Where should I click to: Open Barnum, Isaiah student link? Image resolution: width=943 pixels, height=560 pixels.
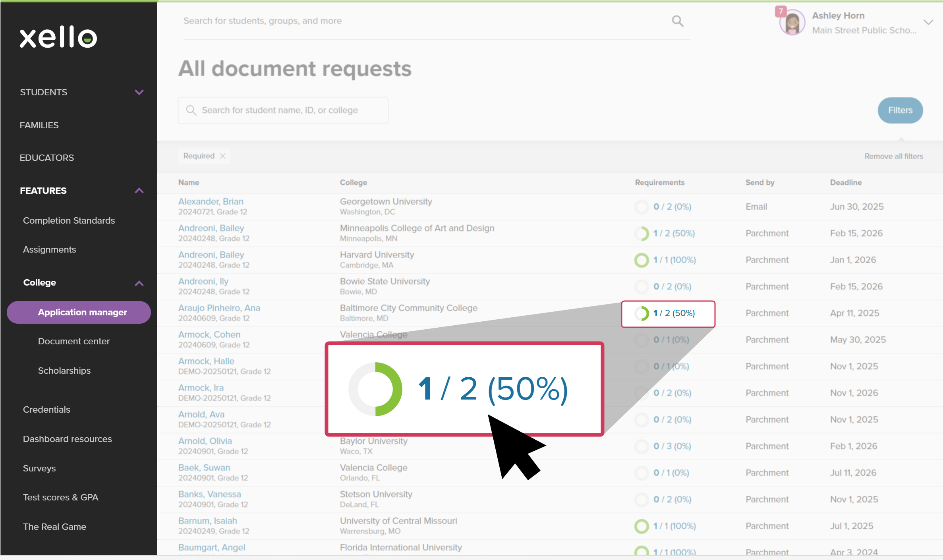208,521
